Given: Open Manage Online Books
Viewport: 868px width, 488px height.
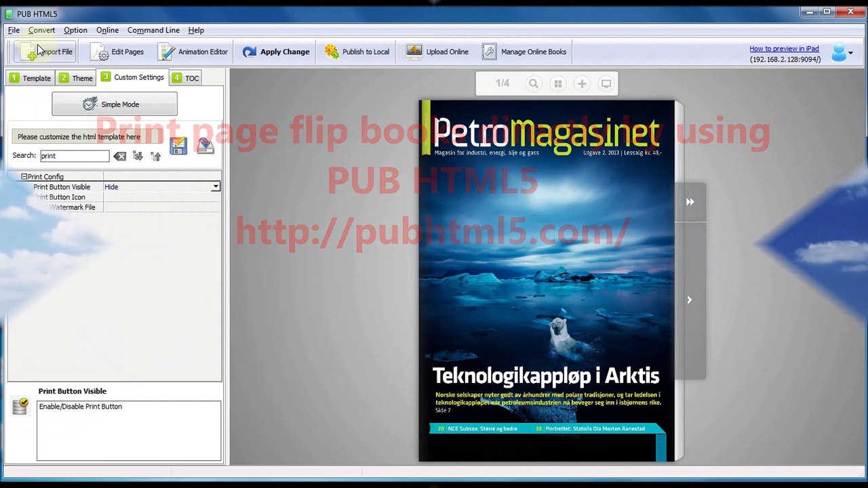Looking at the screenshot, I should (x=524, y=52).
